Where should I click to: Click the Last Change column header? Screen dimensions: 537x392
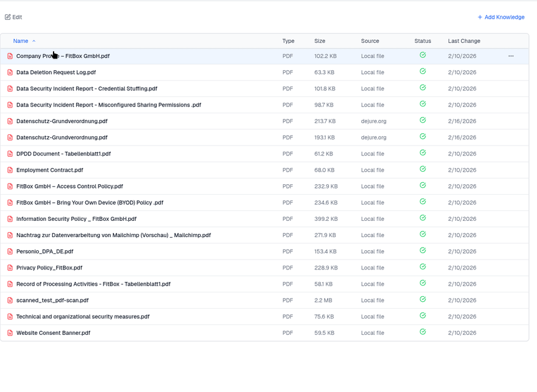463,40
